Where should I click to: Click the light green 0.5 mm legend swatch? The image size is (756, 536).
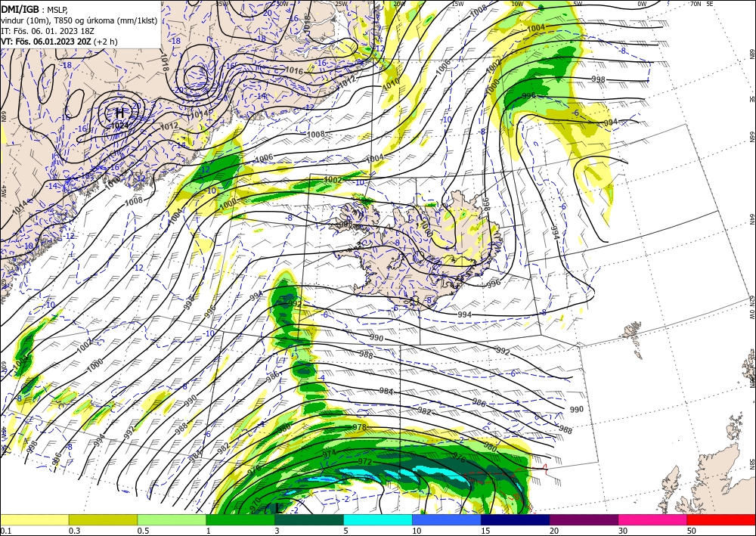pos(172,519)
